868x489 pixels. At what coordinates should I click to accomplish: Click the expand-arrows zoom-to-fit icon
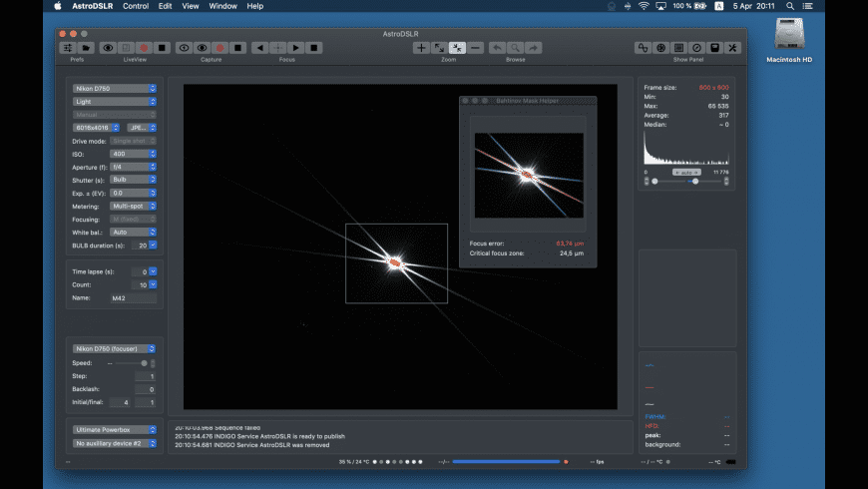439,48
